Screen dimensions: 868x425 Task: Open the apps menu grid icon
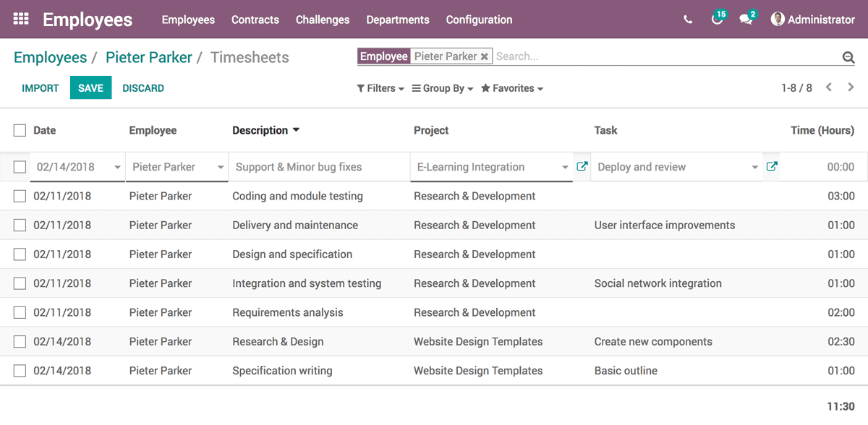pyautogui.click(x=20, y=20)
